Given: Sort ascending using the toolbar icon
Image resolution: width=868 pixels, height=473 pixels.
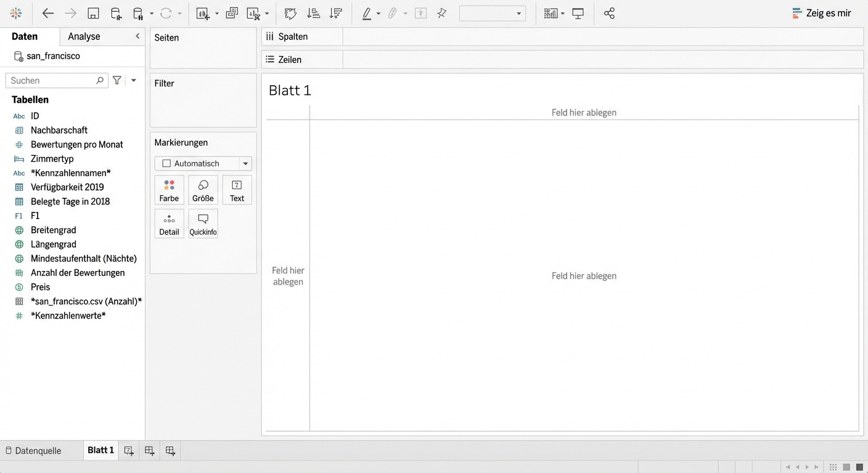Looking at the screenshot, I should (x=313, y=14).
